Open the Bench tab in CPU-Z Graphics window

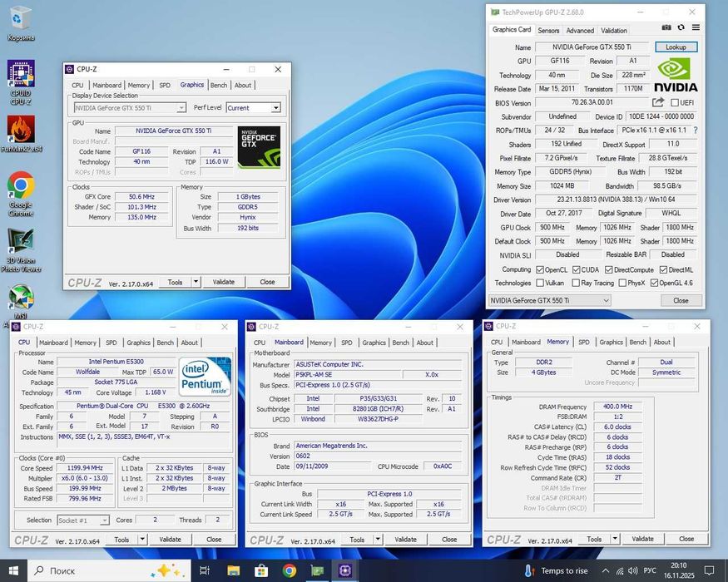point(218,85)
